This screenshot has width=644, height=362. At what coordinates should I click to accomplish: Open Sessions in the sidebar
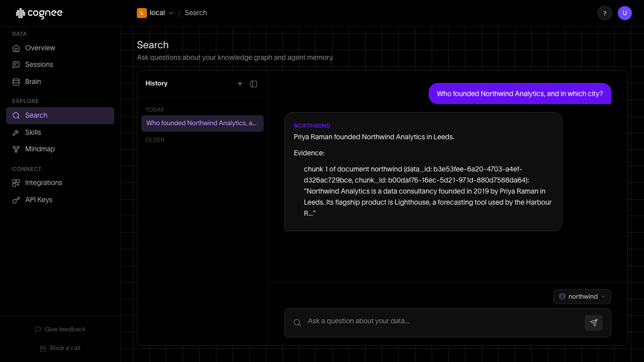60,65
